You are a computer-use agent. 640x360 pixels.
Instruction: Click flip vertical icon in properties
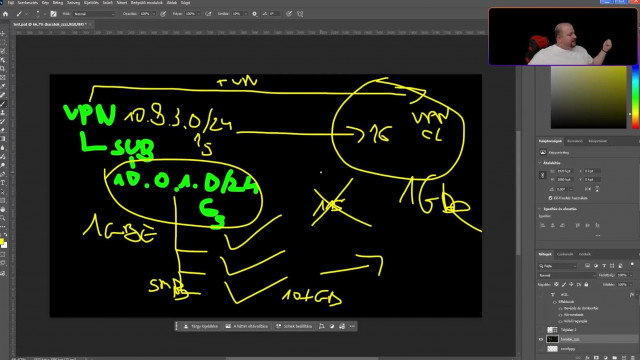(x=597, y=189)
